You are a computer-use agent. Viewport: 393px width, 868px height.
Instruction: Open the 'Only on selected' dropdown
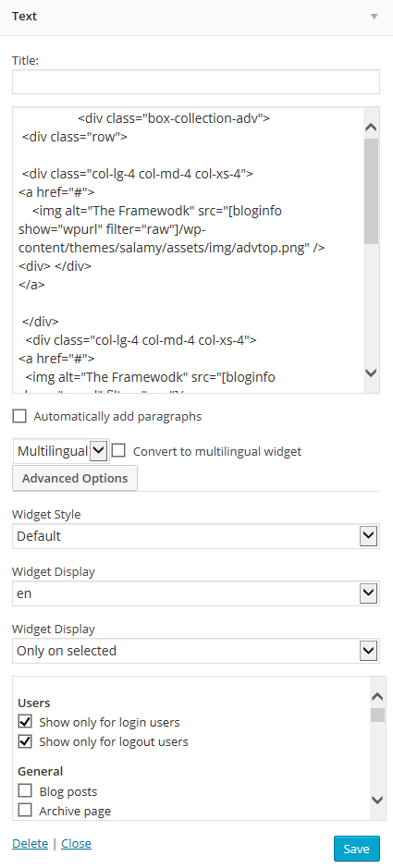[196, 651]
